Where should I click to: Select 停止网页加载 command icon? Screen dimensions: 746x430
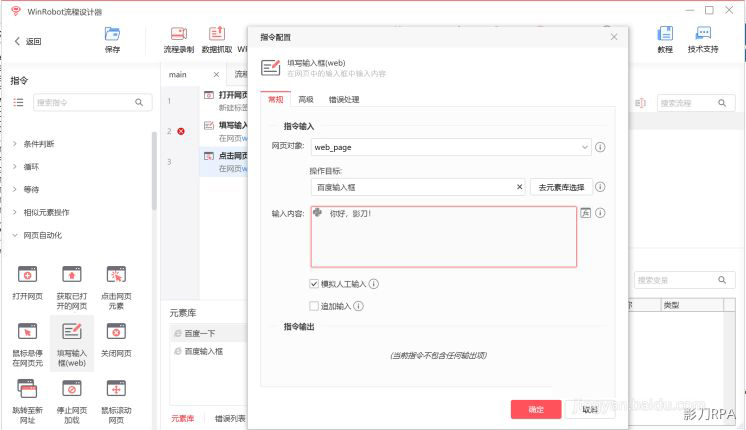pos(72,389)
